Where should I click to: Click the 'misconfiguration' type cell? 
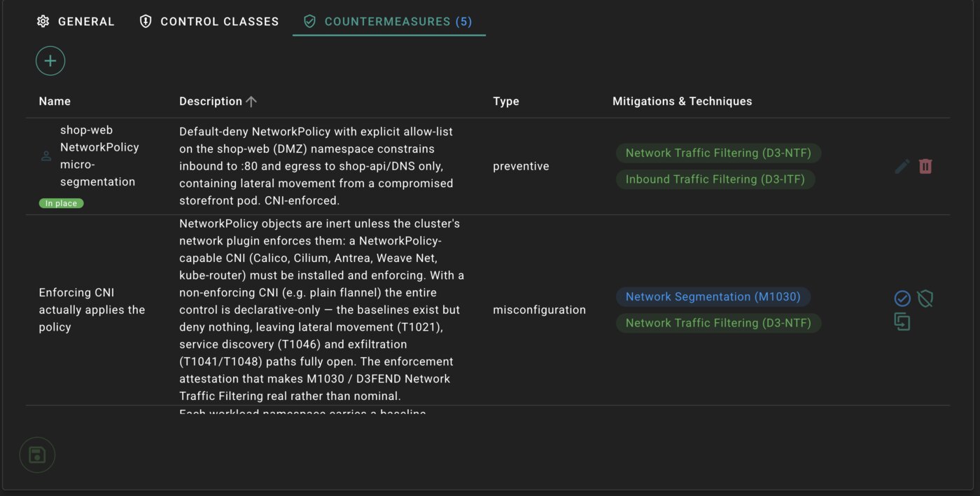coord(539,310)
